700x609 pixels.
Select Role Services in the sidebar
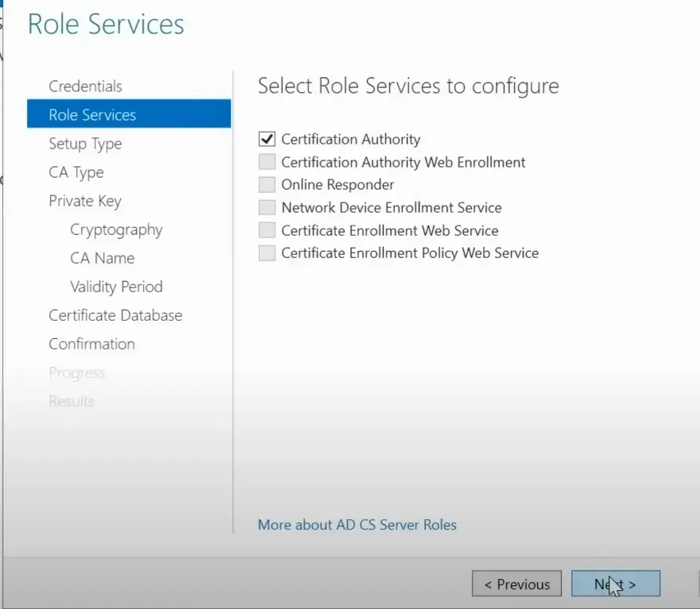tap(92, 115)
